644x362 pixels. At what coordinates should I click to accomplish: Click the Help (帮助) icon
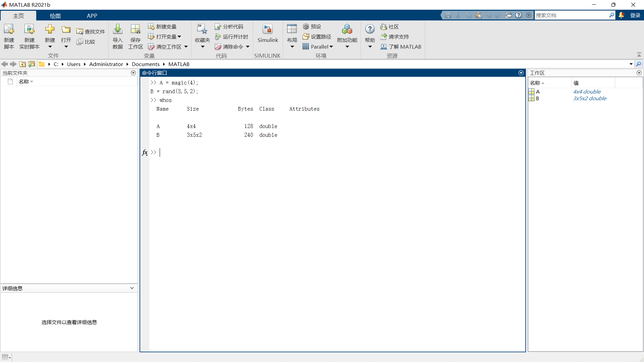[370, 29]
